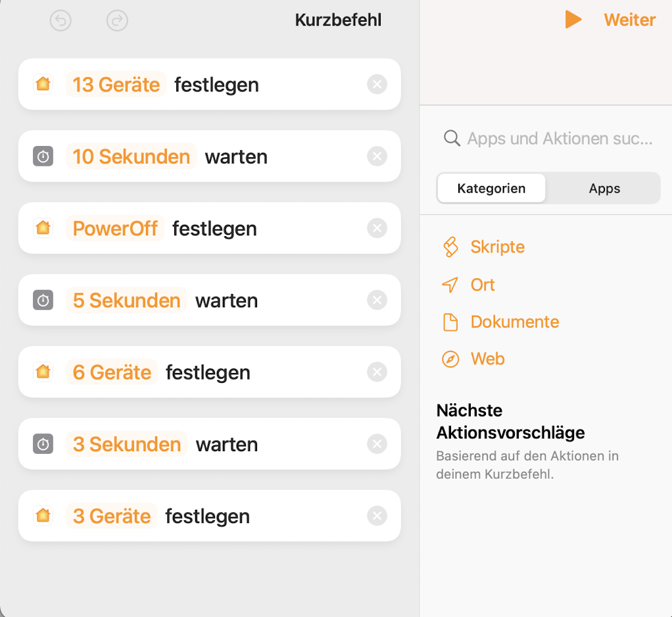The width and height of the screenshot is (672, 617).
Task: Click the Dokumente file icon
Action: (450, 322)
